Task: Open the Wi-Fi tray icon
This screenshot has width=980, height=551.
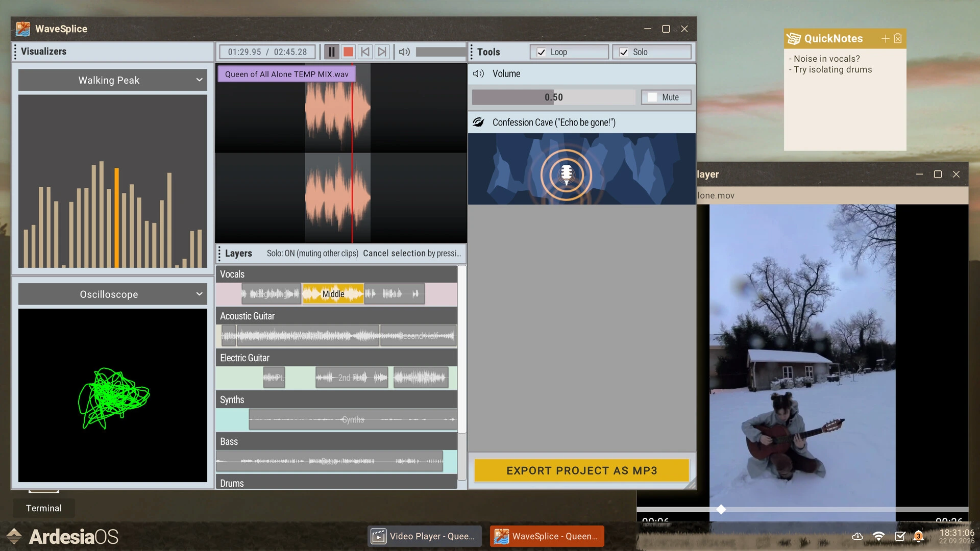Action: (x=878, y=536)
